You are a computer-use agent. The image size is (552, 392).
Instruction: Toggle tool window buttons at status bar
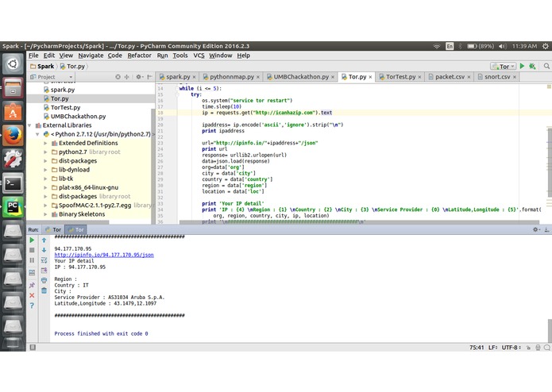[33, 348]
